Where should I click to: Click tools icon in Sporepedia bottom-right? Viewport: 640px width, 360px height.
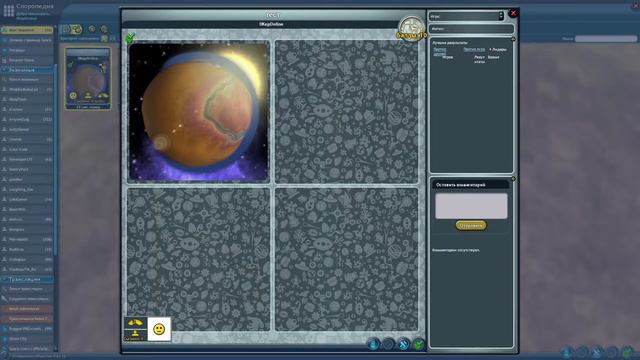pos(597,352)
